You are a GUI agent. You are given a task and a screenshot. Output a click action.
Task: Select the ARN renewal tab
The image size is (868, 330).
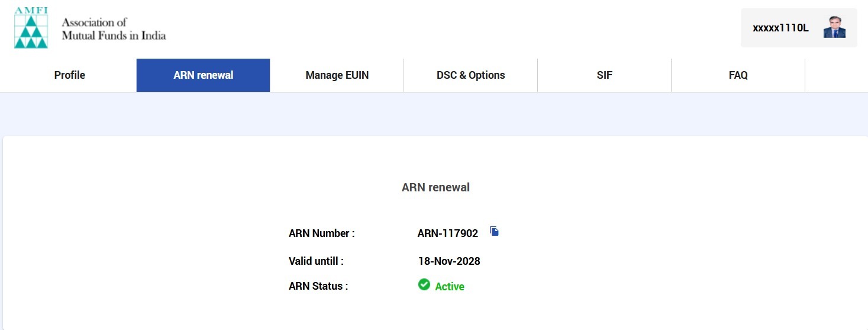click(203, 75)
